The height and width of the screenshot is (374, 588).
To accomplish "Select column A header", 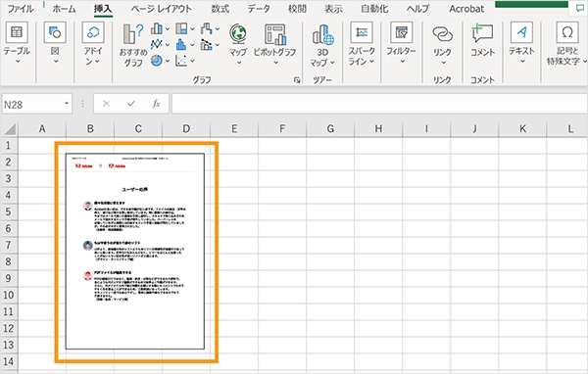I will (x=42, y=129).
